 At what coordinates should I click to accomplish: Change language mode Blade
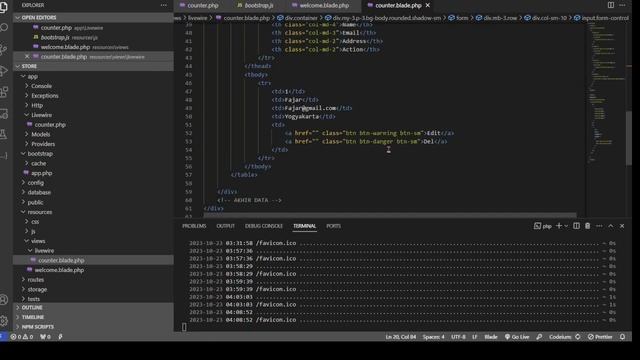491,337
